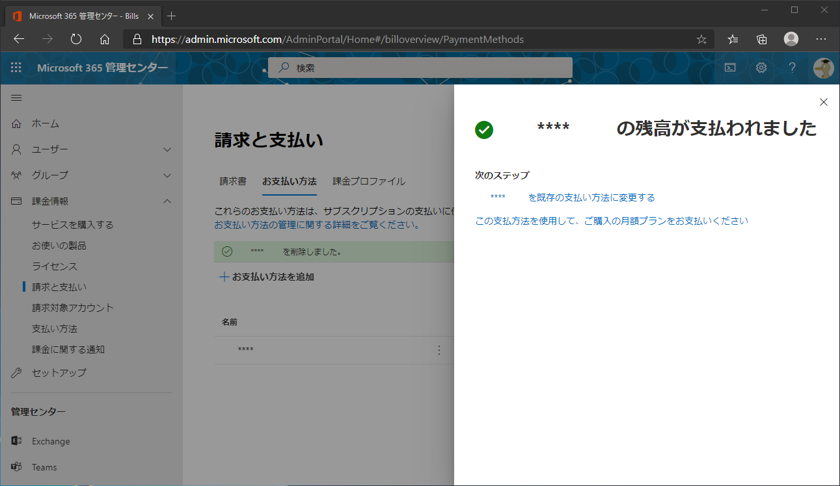The width and height of the screenshot is (840, 486).
Task: Open the Cloud Shell icon in header
Action: coord(730,68)
